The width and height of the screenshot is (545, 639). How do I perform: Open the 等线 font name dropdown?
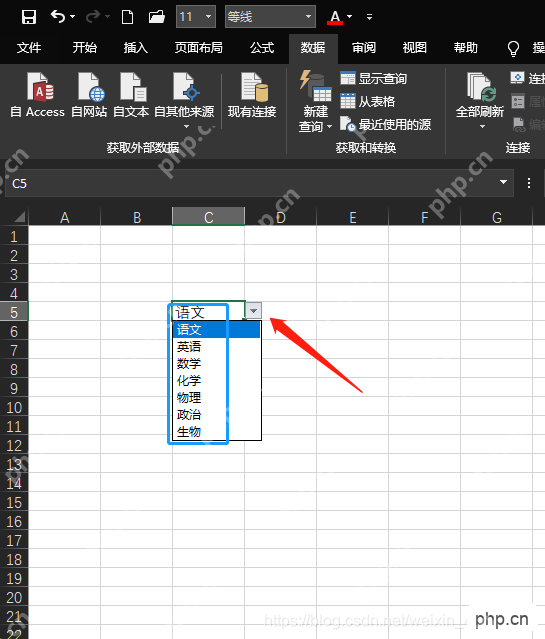click(x=309, y=17)
